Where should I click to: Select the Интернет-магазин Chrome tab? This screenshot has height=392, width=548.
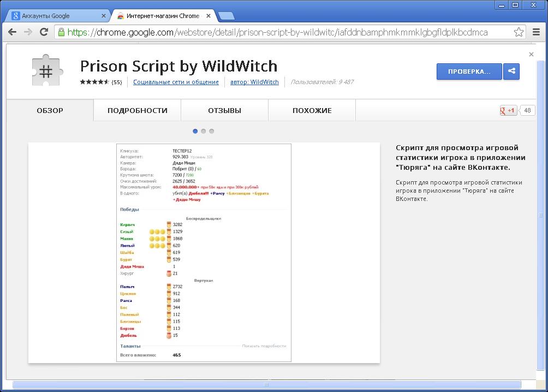[163, 16]
